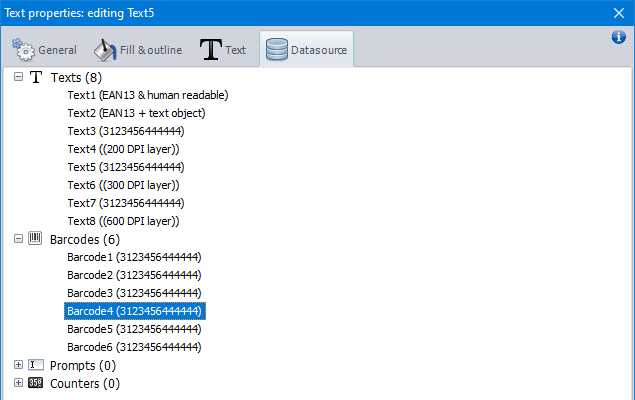Open the General tab
This screenshot has width=635, height=400.
pos(45,50)
